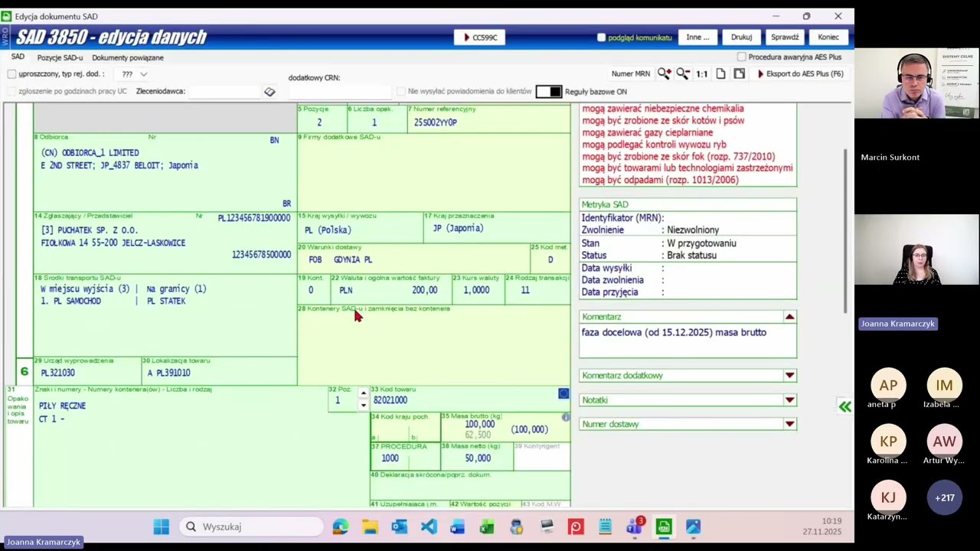The height and width of the screenshot is (551, 980).
Task: Open Word from the taskbar
Action: tap(457, 527)
